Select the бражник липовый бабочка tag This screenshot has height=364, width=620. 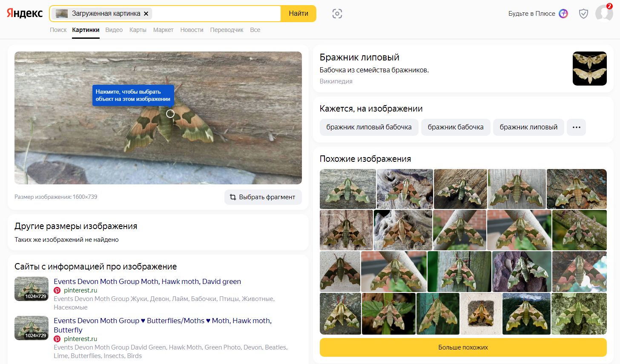(369, 127)
